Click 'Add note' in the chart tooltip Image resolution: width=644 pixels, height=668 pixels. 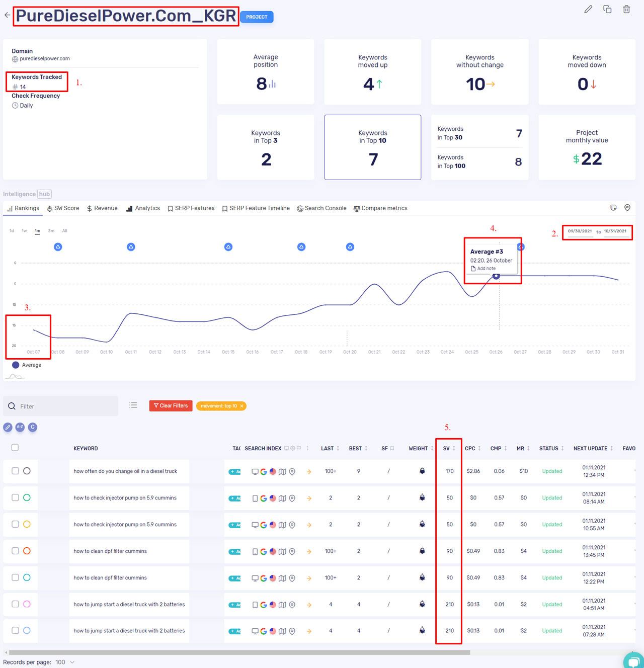tap(483, 269)
